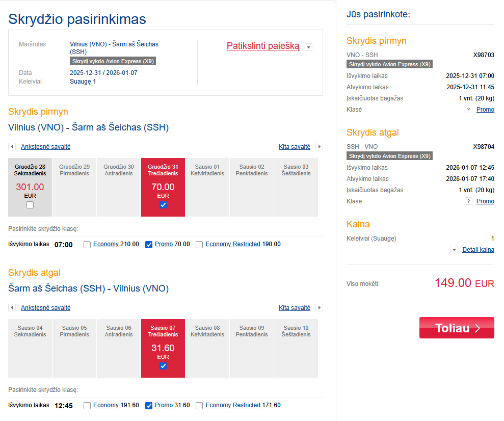
Task: Open the Patikslinti paiešką link
Action: pyautogui.click(x=263, y=46)
